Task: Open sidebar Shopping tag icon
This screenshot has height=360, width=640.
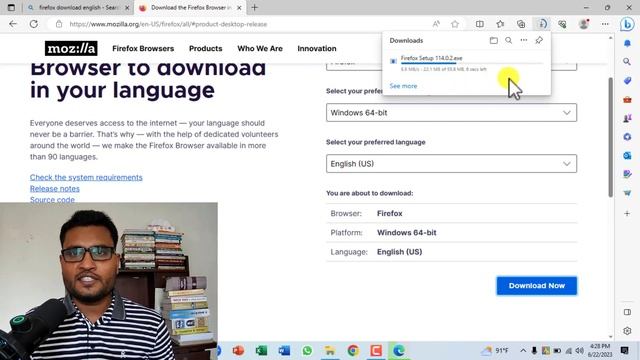Action: [x=627, y=80]
